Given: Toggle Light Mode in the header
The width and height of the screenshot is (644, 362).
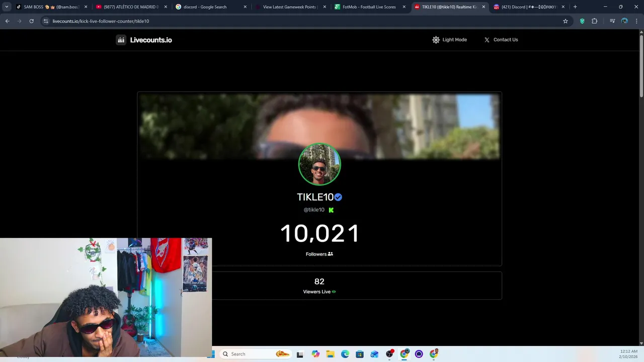Looking at the screenshot, I should pos(449,40).
